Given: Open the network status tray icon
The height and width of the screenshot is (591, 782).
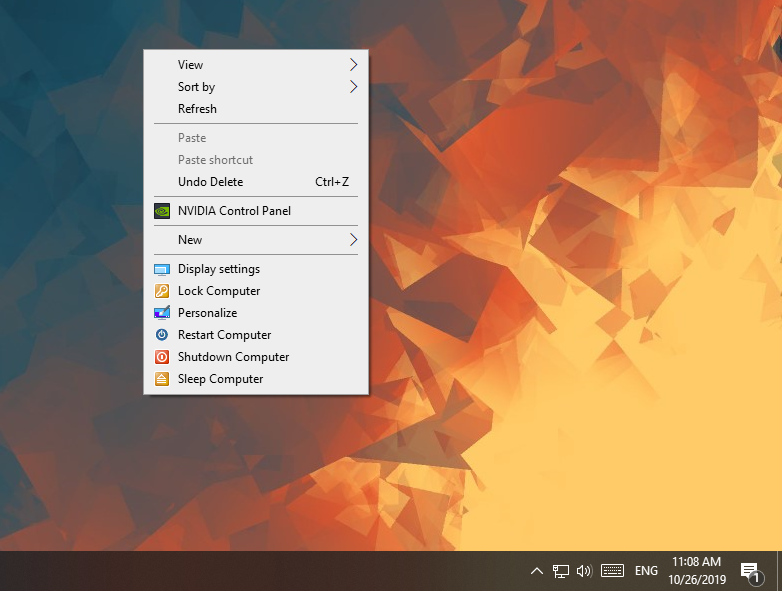Looking at the screenshot, I should [x=561, y=571].
